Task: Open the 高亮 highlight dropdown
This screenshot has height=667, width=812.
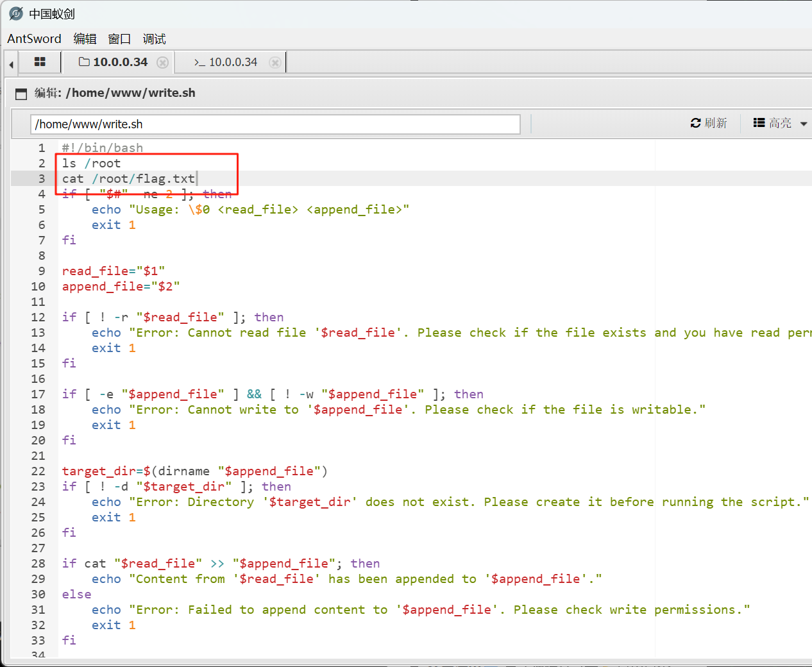Action: [780, 122]
